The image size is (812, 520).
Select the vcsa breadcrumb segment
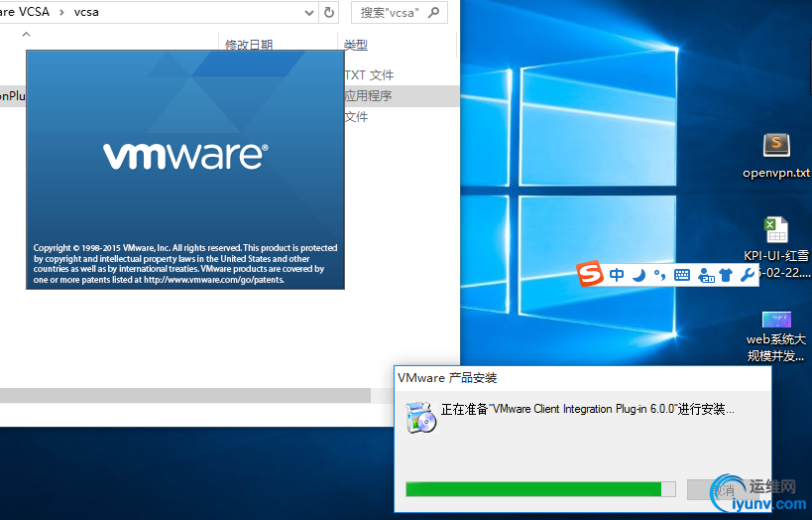click(86, 12)
